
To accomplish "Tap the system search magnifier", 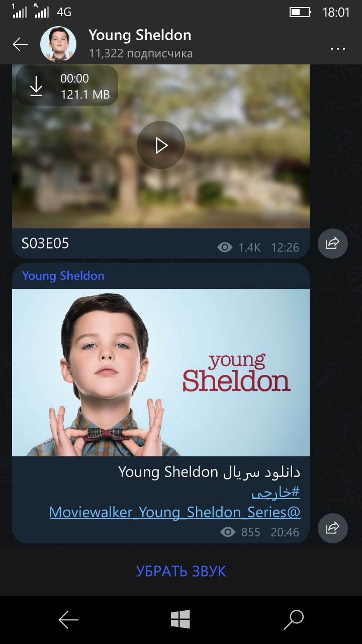I will pyautogui.click(x=294, y=620).
